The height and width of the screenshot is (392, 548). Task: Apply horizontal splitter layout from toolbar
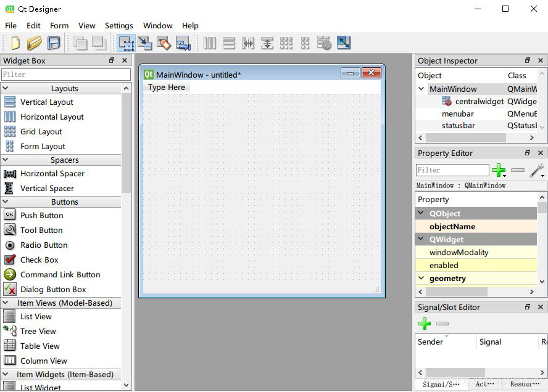pos(248,43)
